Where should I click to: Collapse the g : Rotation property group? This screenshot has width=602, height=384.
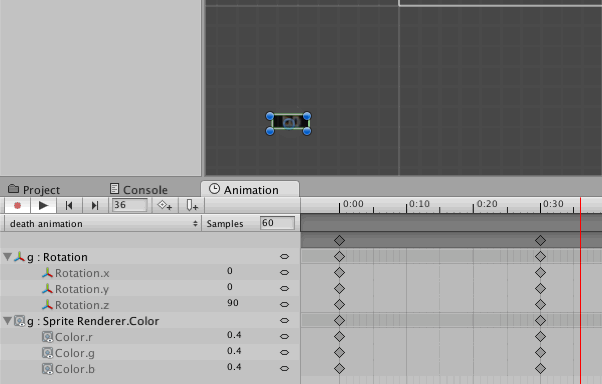click(x=7, y=257)
